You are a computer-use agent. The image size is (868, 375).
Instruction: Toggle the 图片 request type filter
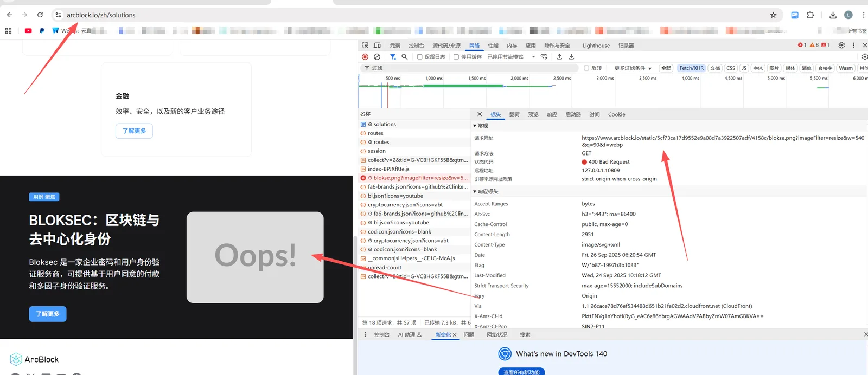[774, 68]
